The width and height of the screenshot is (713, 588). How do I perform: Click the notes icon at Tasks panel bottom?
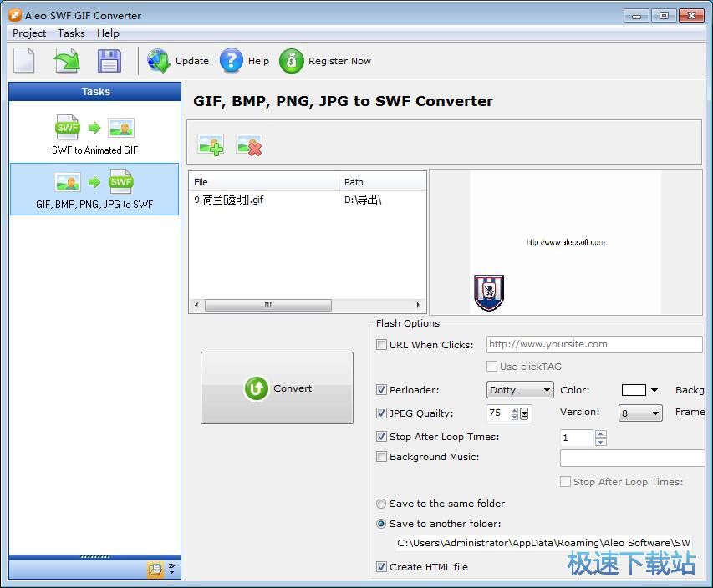pos(155,569)
